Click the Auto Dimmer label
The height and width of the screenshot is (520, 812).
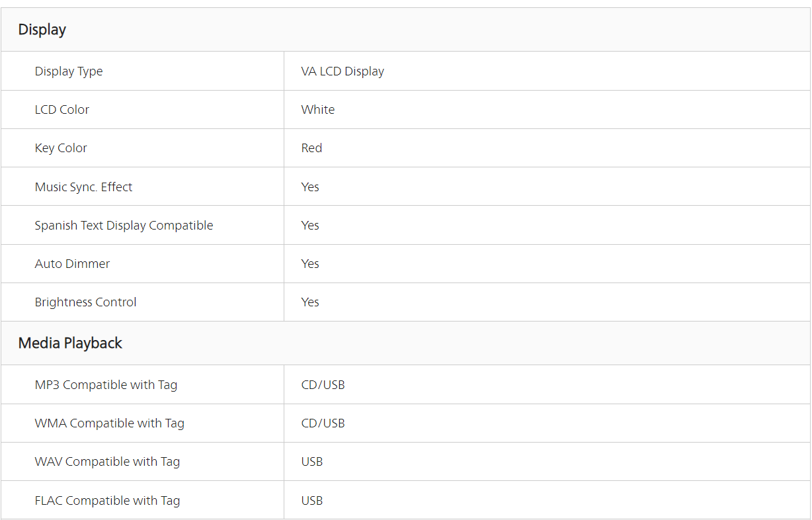[72, 264]
